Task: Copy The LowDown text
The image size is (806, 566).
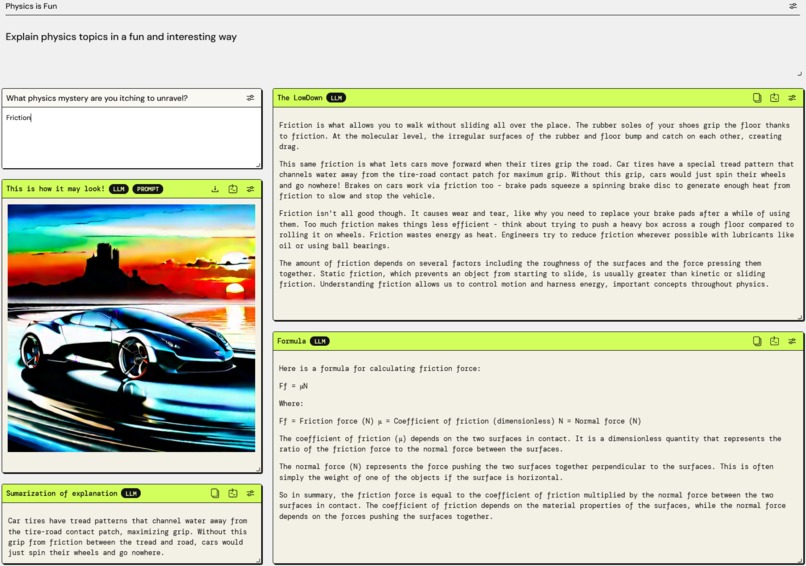Action: (757, 98)
